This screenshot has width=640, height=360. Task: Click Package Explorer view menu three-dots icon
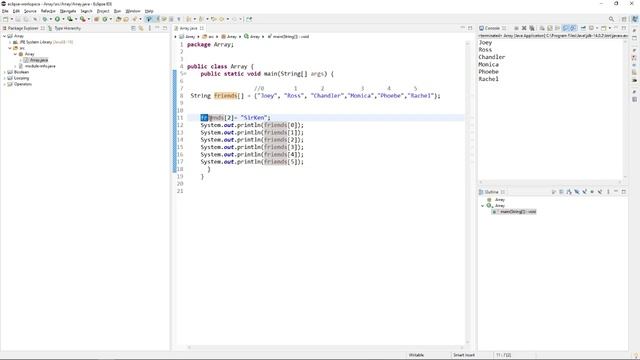149,28
